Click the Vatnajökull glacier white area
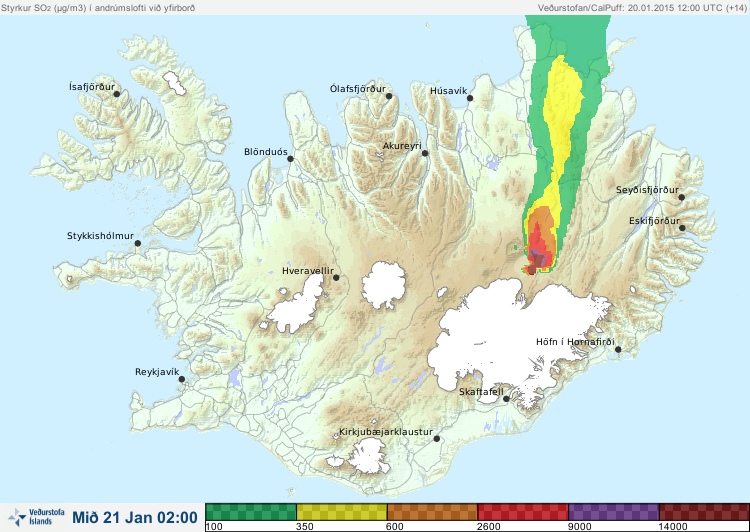This screenshot has height=532, width=750. (512, 335)
